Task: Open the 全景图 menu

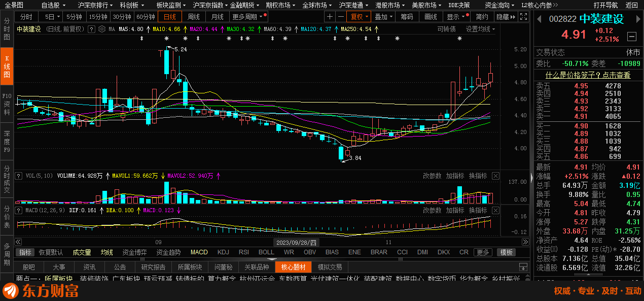Action: click(x=14, y=5)
